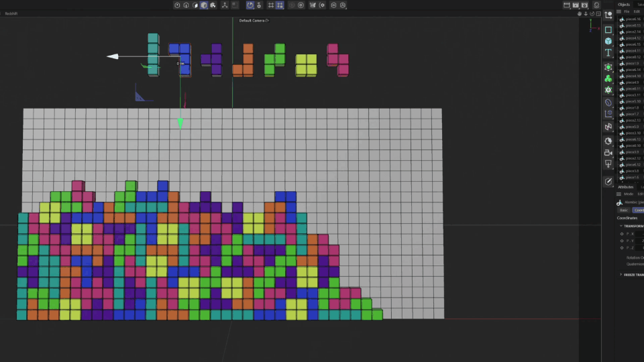The height and width of the screenshot is (362, 644).
Task: Open the Edit Render Settings icon
Action: tap(585, 5)
